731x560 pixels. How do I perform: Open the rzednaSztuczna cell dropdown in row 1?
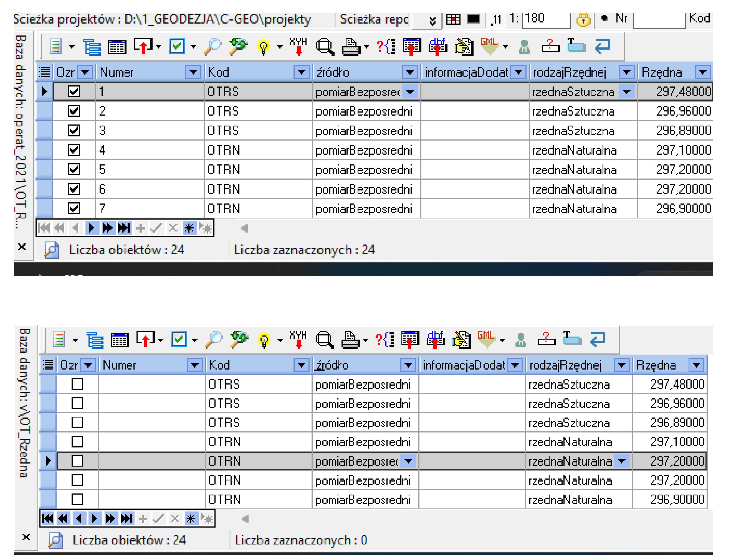pyautogui.click(x=627, y=91)
